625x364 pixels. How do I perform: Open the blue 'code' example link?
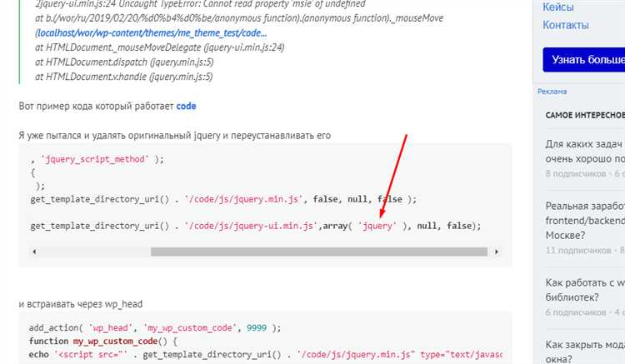pos(186,107)
